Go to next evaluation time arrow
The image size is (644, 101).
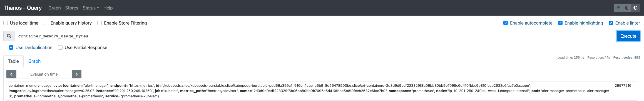[x=76, y=74]
